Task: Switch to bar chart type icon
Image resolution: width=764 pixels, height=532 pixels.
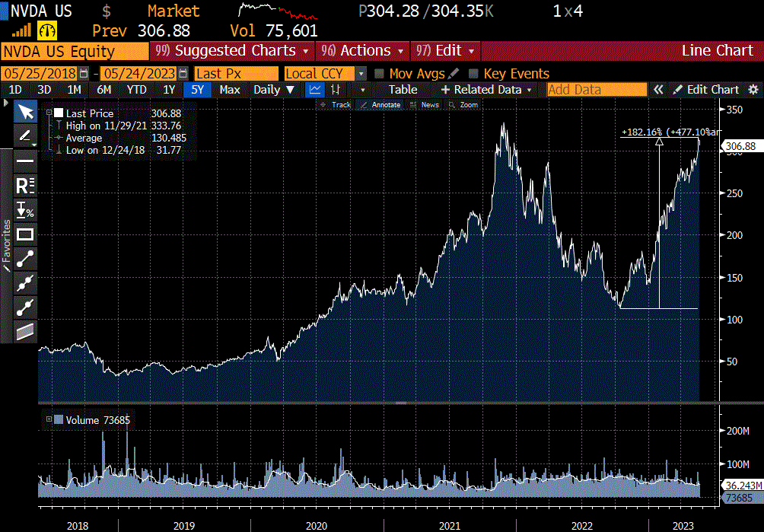Action: 336,90
